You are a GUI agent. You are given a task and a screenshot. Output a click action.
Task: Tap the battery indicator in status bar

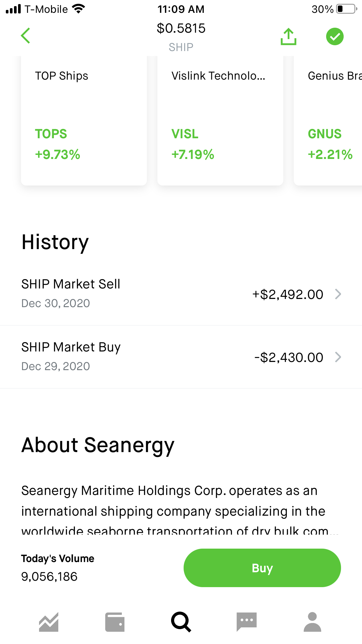[x=346, y=9]
